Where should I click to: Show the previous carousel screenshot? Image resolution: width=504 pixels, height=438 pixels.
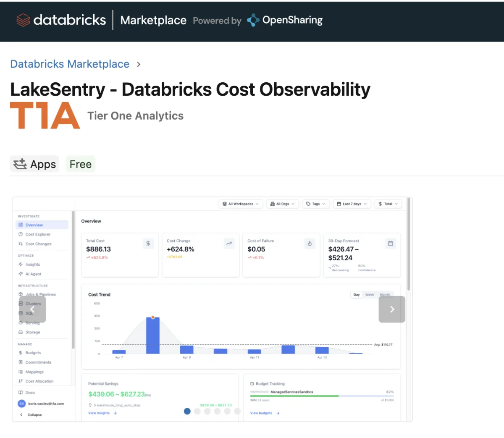point(32,309)
